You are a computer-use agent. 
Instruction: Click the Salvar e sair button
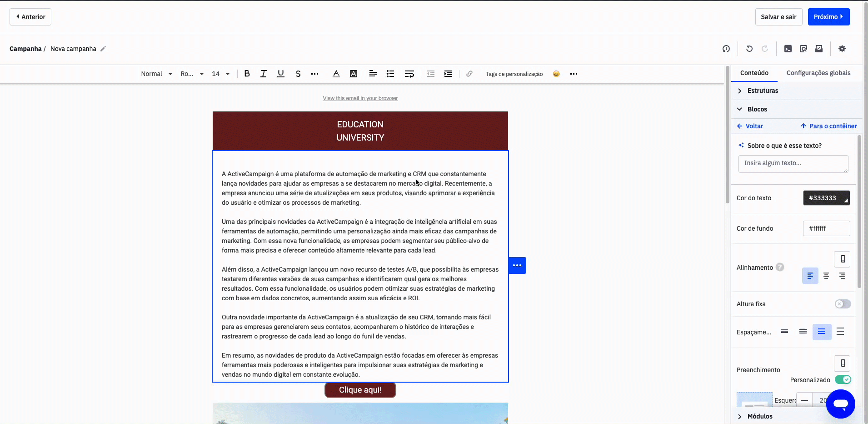[778, 17]
